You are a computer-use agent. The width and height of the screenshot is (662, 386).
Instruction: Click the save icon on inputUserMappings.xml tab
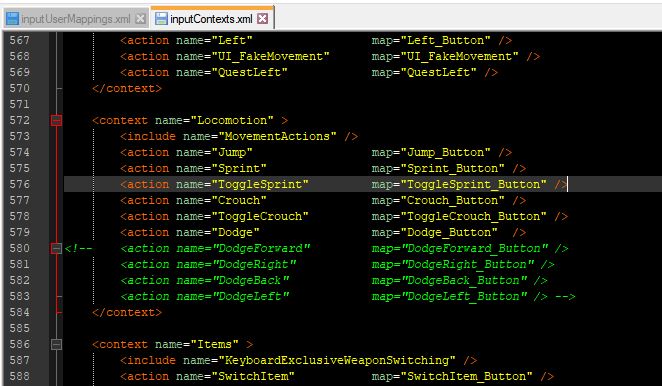[x=13, y=19]
